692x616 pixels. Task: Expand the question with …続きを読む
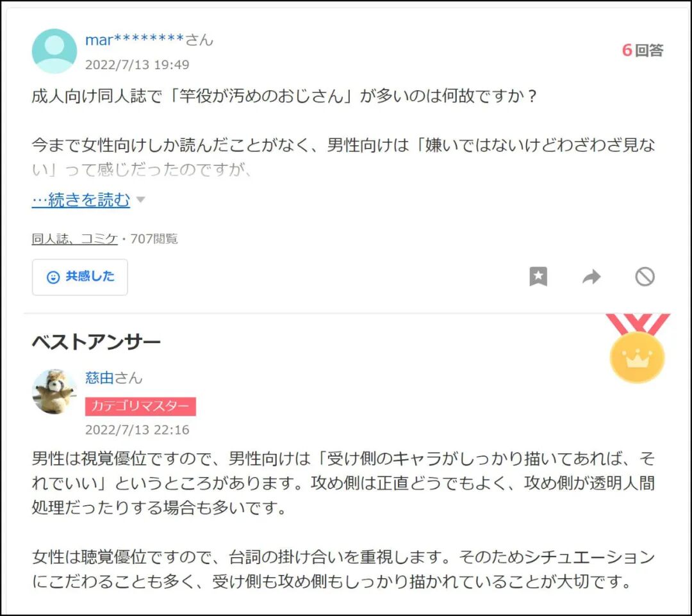(x=81, y=200)
